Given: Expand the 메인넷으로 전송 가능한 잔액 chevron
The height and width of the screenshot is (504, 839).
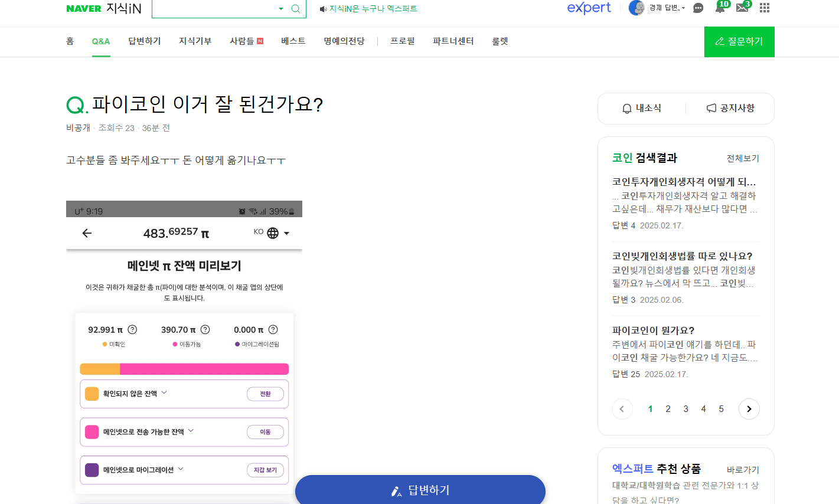Looking at the screenshot, I should pyautogui.click(x=191, y=431).
